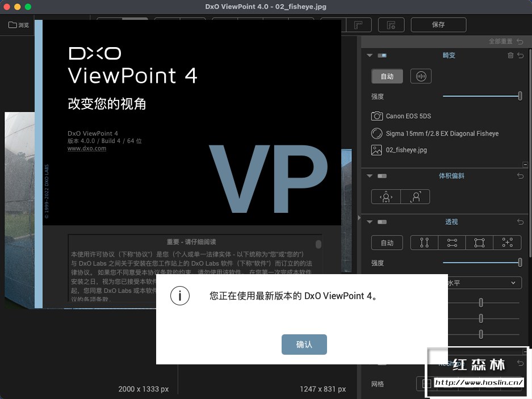Open the 浏览 folder browser
Image resolution: width=532 pixels, height=399 pixels.
coord(18,25)
